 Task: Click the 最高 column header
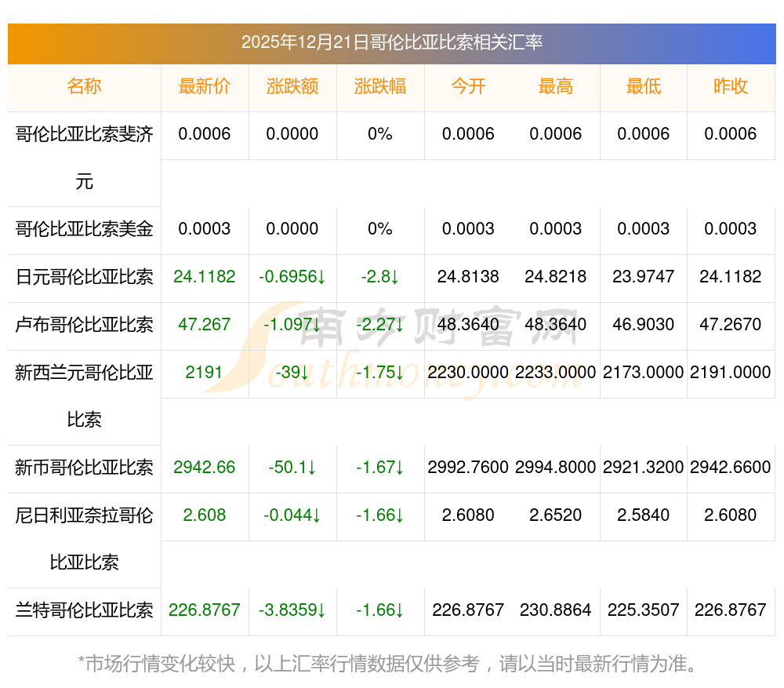click(x=556, y=87)
